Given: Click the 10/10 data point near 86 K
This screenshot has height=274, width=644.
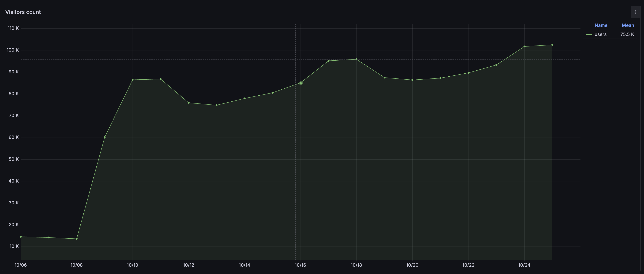Looking at the screenshot, I should (133, 80).
